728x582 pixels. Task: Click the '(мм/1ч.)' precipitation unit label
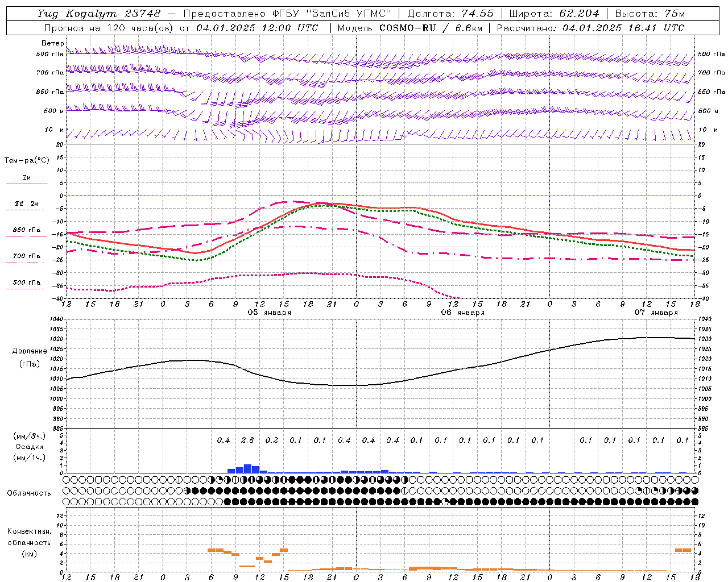pos(30,458)
